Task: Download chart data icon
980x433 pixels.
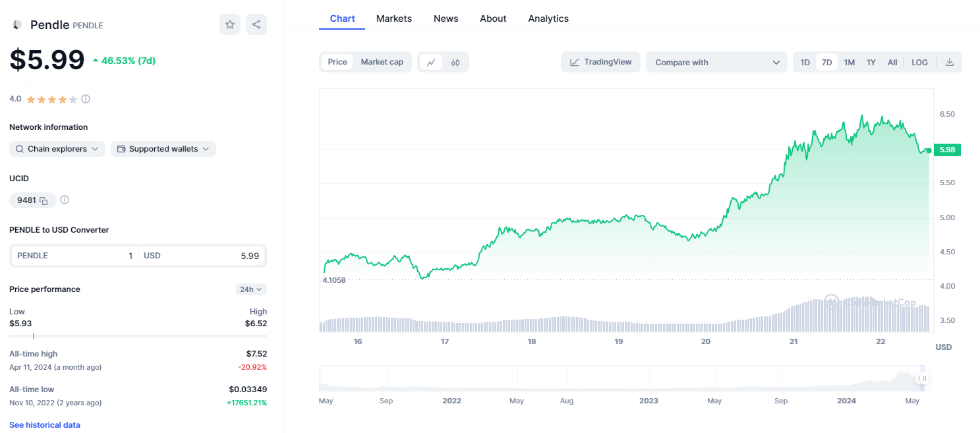Action: coord(950,62)
